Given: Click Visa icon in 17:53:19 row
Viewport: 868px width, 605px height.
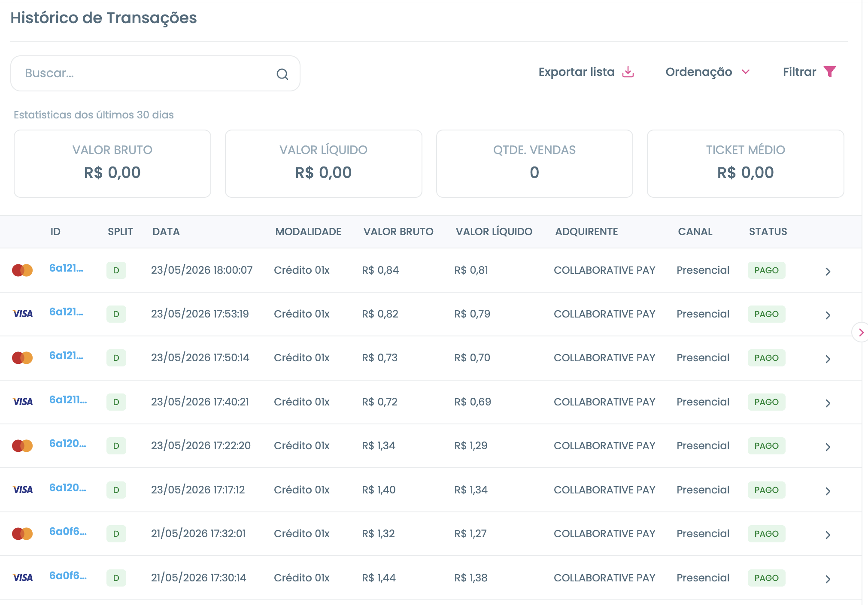Looking at the screenshot, I should coord(23,314).
